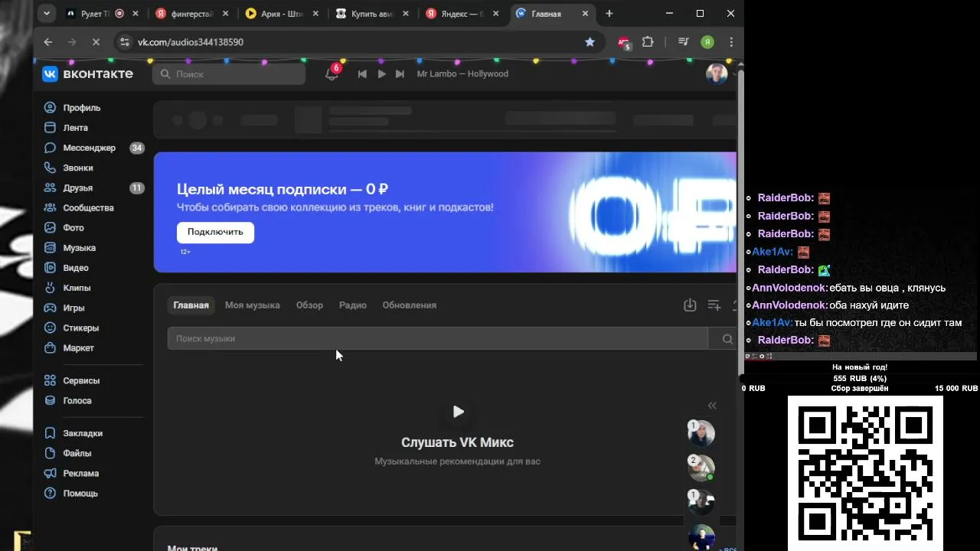The width and height of the screenshot is (980, 551).
Task: Stop page loading button
Action: click(96, 42)
